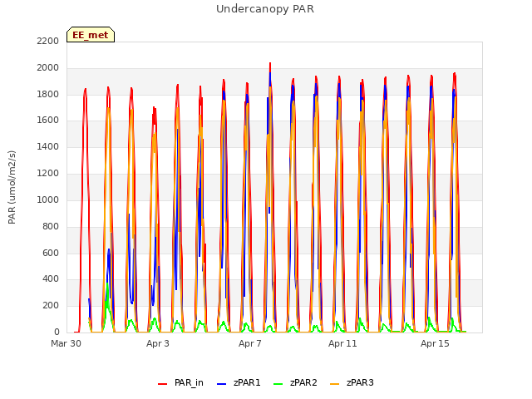Click the 1000 y-axis tick label
Image resolution: width=532 pixels, height=399 pixels.
pos(48,199)
